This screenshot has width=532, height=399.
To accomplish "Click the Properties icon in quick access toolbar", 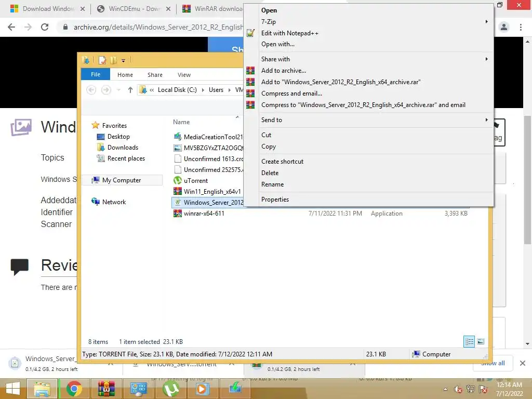I will [x=102, y=60].
